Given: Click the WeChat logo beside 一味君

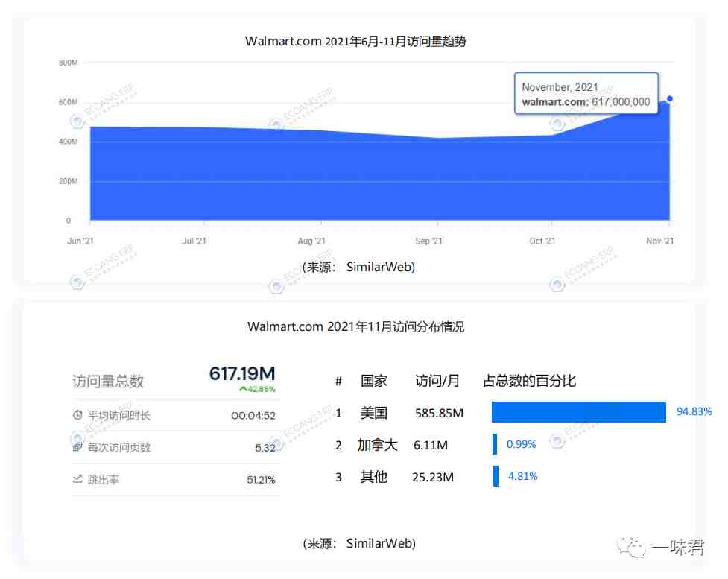Looking at the screenshot, I should [631, 548].
